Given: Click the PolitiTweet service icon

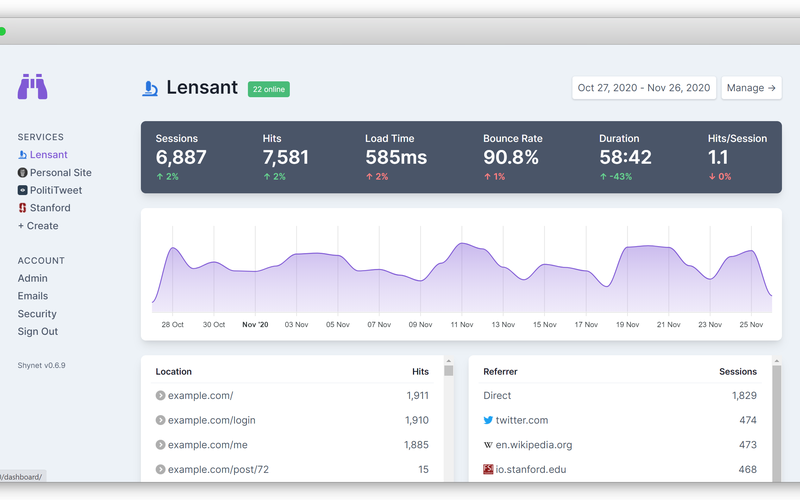Looking at the screenshot, I should 22,190.
